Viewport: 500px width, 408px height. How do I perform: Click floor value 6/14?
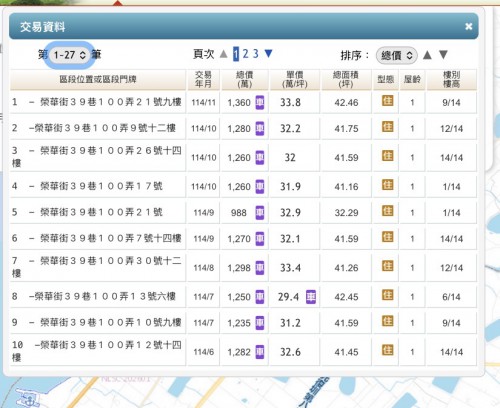point(451,297)
